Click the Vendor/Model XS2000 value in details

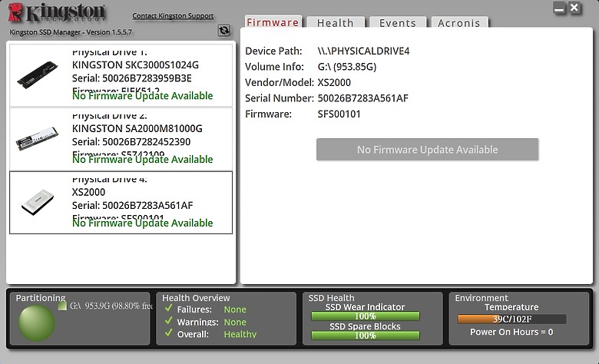[334, 82]
